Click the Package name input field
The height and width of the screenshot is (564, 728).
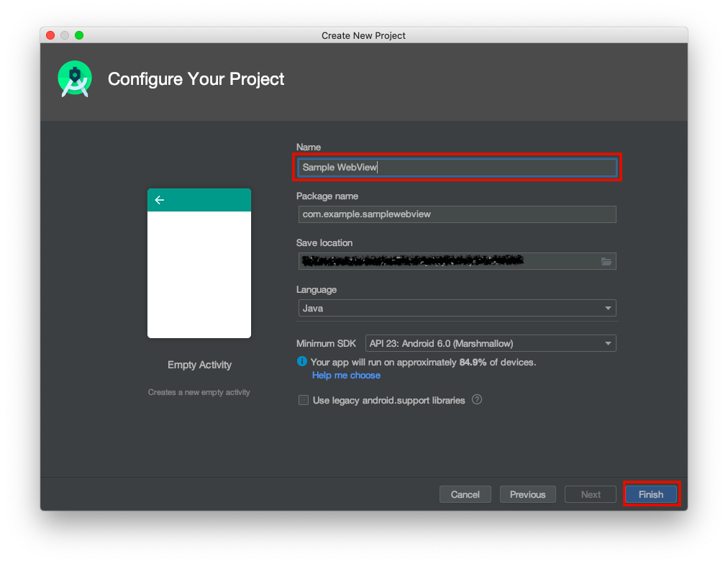[x=458, y=214]
